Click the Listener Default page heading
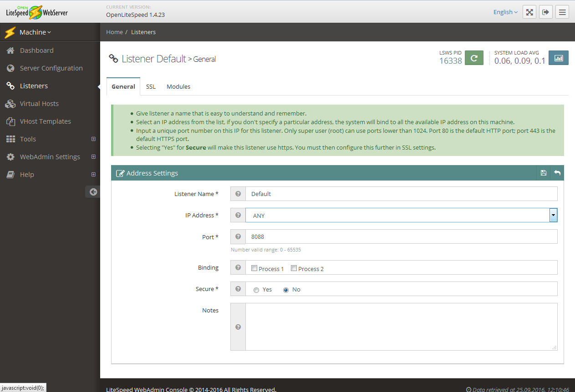Image resolution: width=575 pixels, height=392 pixels. click(x=154, y=59)
